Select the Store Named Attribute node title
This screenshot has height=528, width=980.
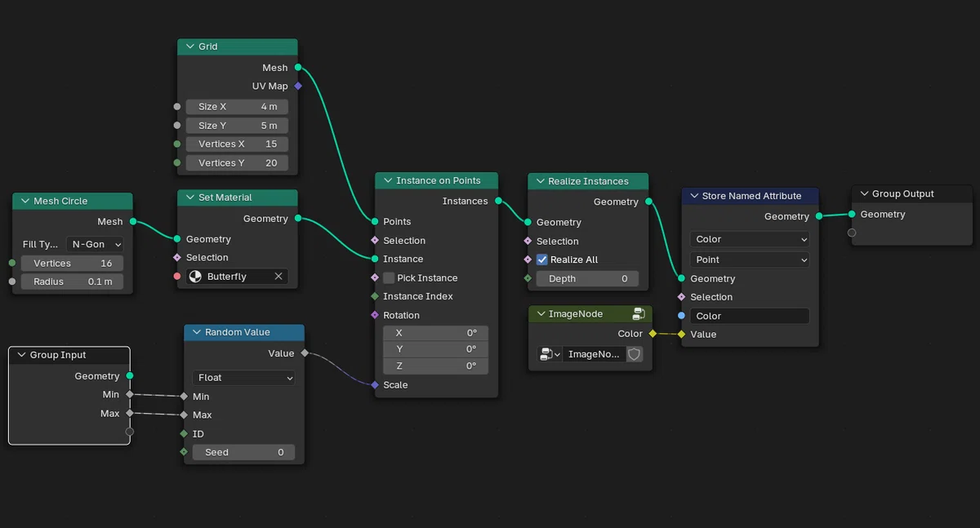point(751,196)
